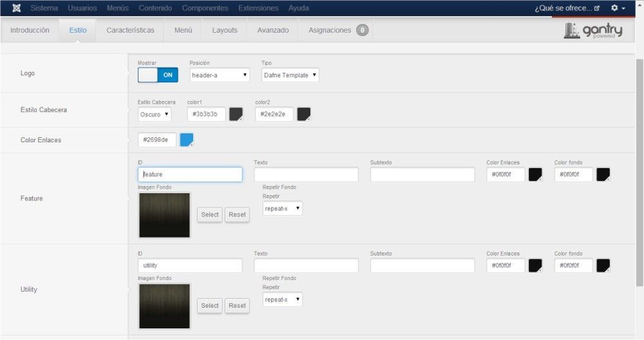
Task: Open Feature Color Enlaces swatch
Action: click(x=535, y=174)
